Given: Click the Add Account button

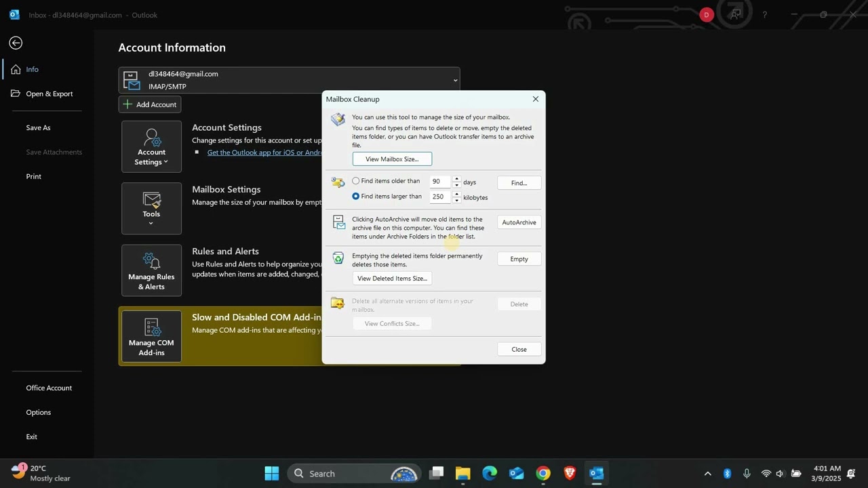Looking at the screenshot, I should (x=150, y=104).
